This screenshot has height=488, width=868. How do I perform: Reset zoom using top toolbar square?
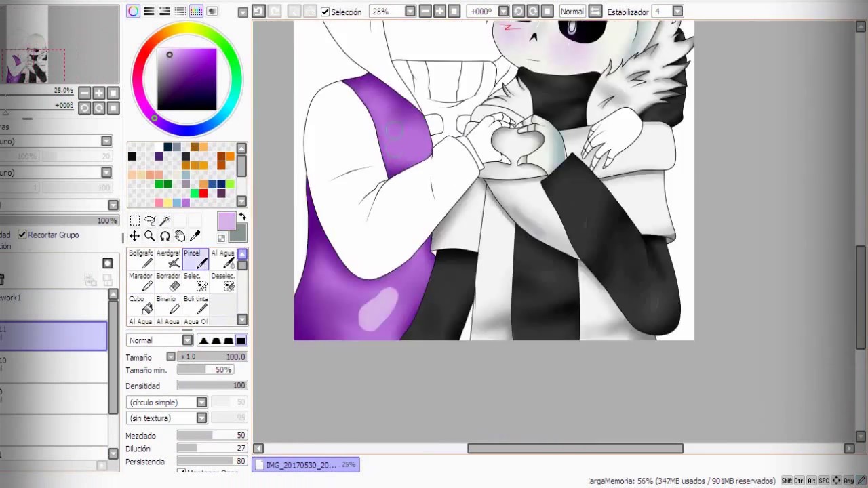pos(454,12)
